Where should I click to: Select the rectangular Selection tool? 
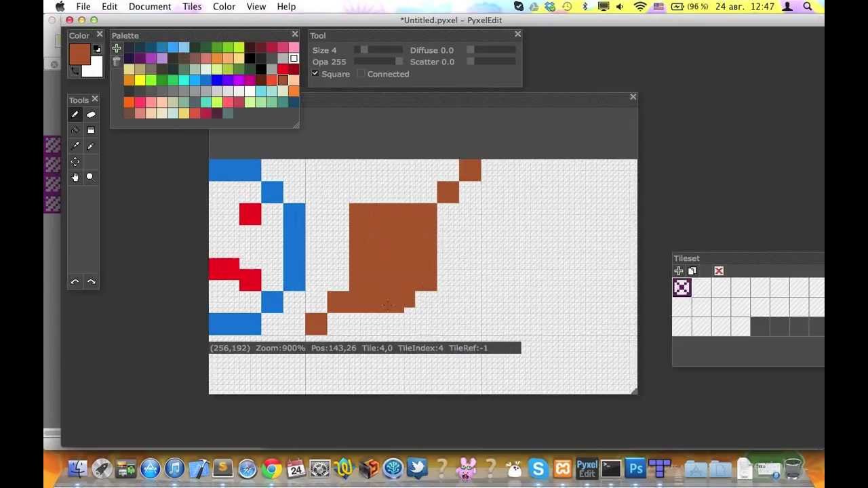pos(91,130)
